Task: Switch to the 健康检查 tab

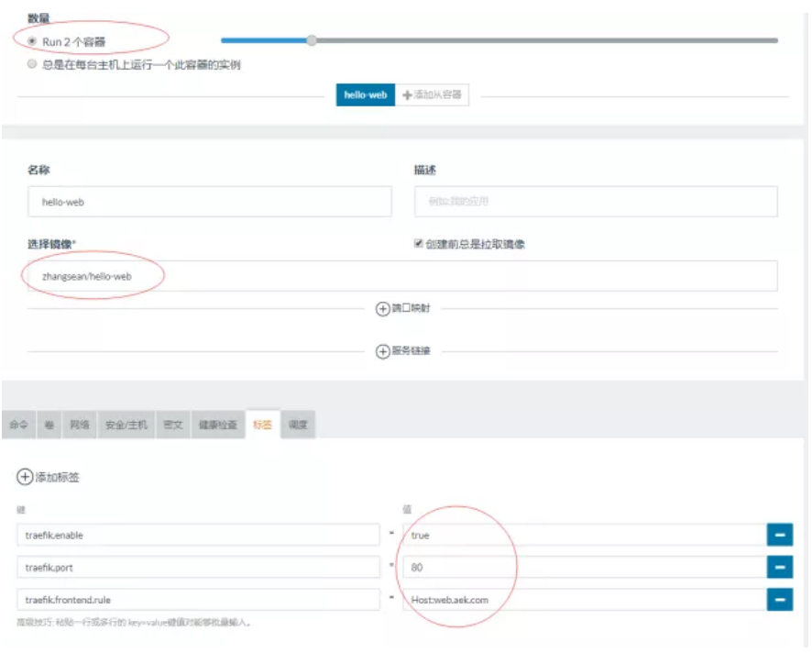Action: [218, 425]
